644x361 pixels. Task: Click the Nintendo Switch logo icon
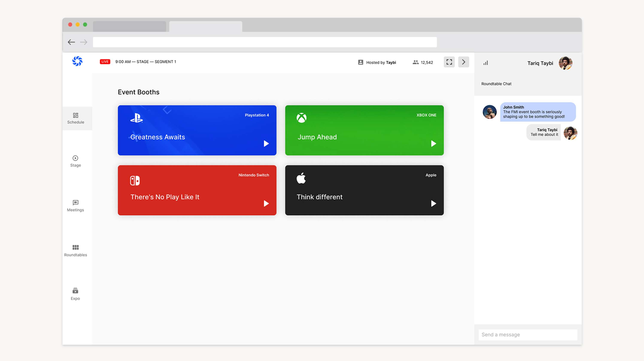tap(135, 181)
